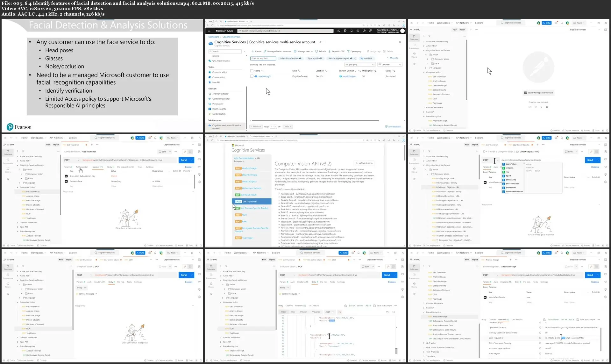Viewport: 611px width, 364px height.
Task: Switch the OCR response to Raw view
Action: pyautogui.click(x=293, y=312)
